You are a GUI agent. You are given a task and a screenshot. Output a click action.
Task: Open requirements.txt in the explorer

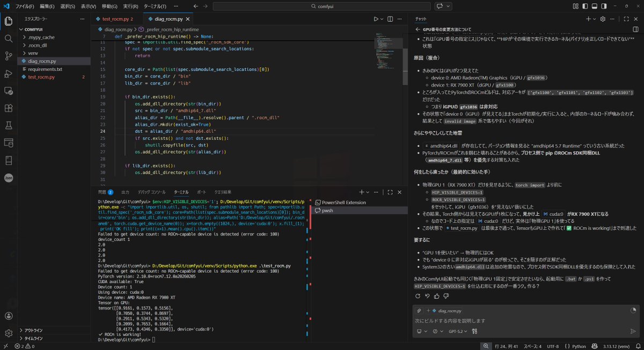[53, 69]
